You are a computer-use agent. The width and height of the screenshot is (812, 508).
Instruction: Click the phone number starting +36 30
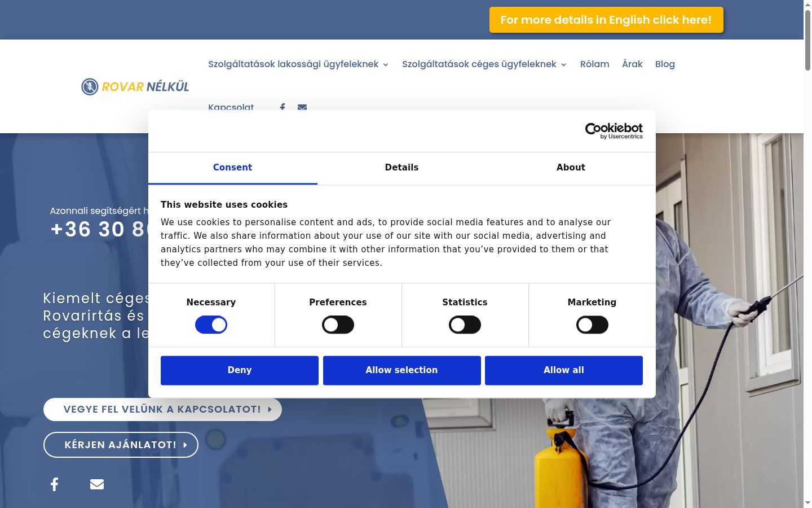coord(99,229)
